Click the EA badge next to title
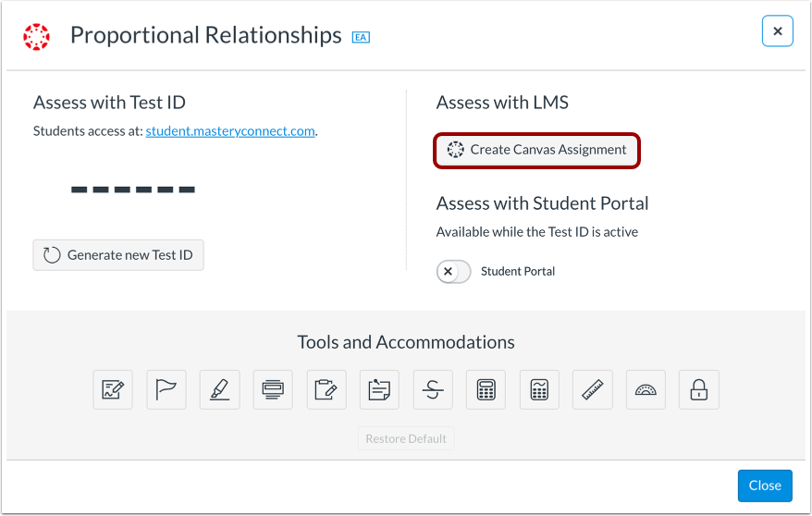 point(361,37)
